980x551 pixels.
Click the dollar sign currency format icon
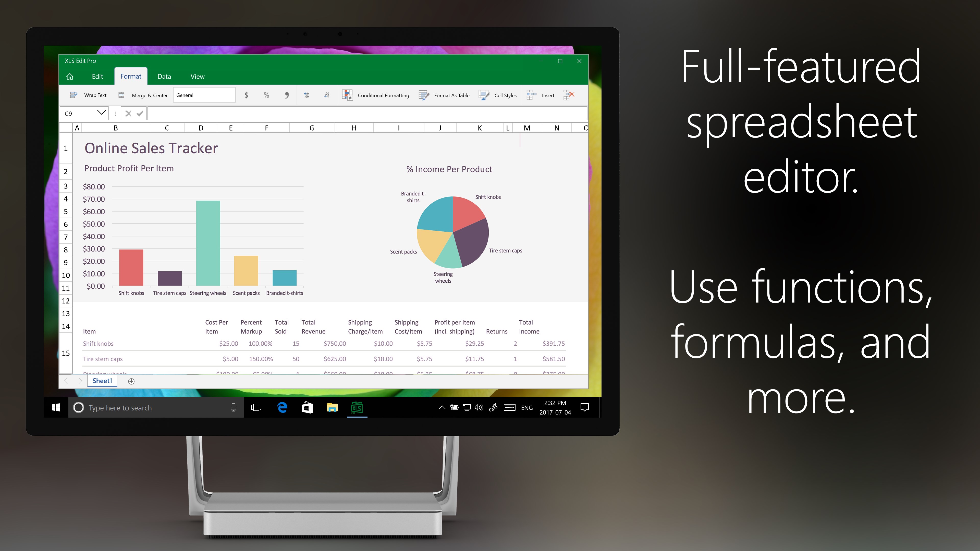(246, 95)
